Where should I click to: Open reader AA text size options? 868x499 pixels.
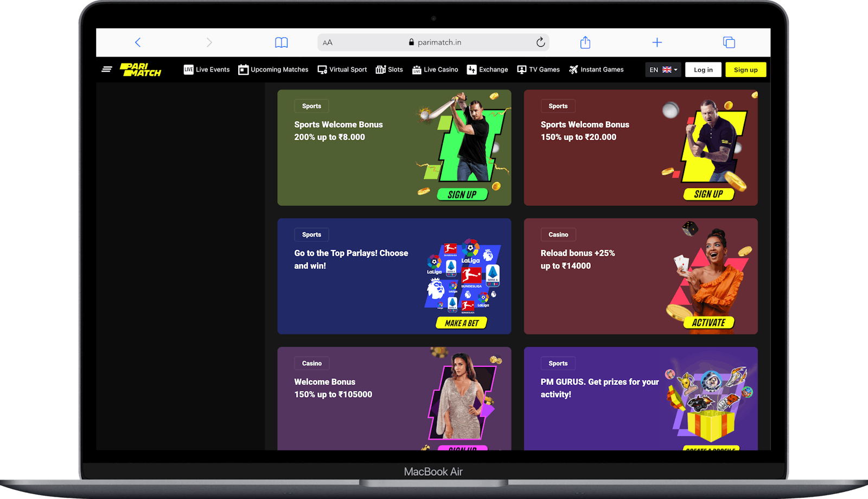328,42
